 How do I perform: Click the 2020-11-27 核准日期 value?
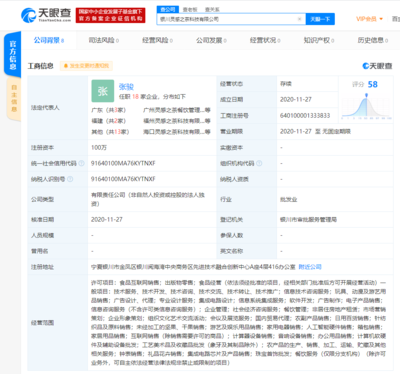[107, 219]
